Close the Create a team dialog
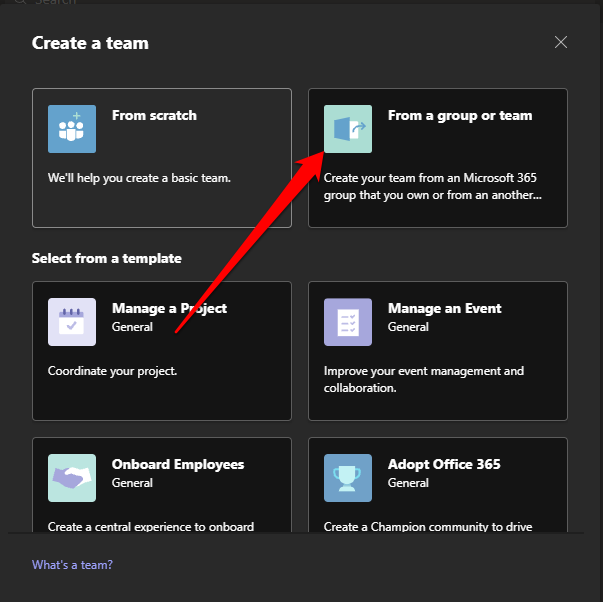This screenshot has height=602, width=603. [561, 42]
